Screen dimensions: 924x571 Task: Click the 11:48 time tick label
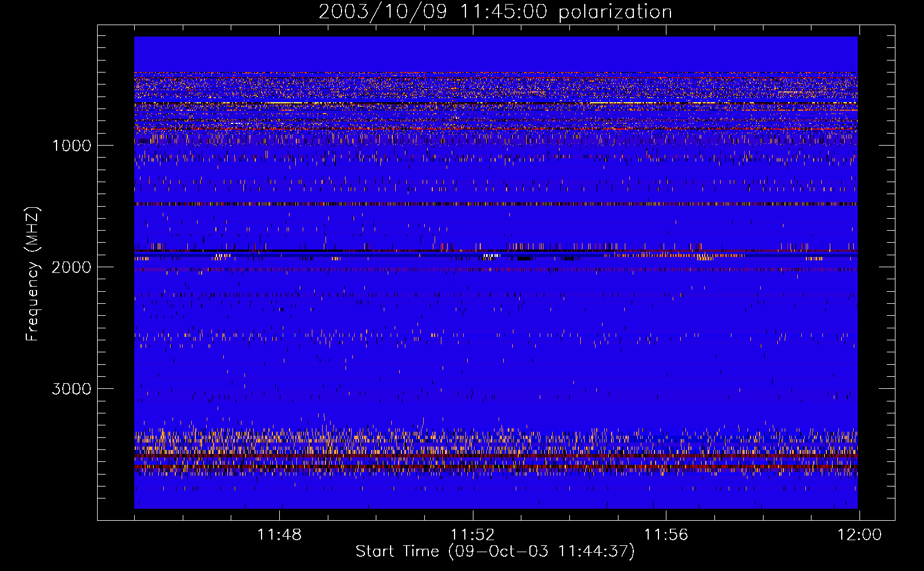tap(279, 535)
